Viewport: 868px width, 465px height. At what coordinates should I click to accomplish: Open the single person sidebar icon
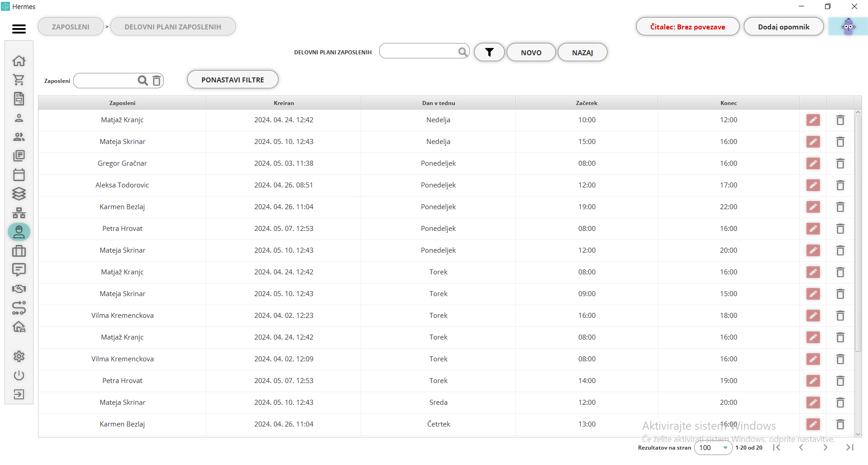point(19,118)
